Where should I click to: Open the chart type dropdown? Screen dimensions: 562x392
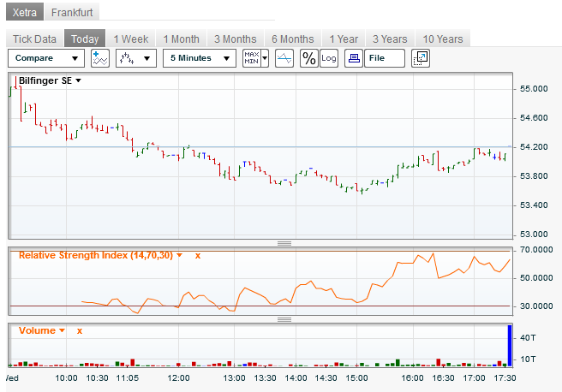click(136, 58)
